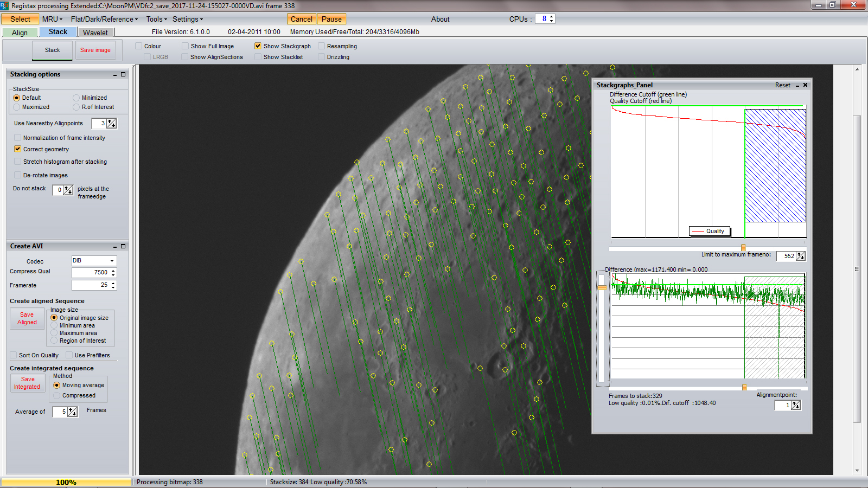Enable Show Stacklist checkbox
Image resolution: width=868 pixels, height=488 pixels.
click(x=258, y=57)
